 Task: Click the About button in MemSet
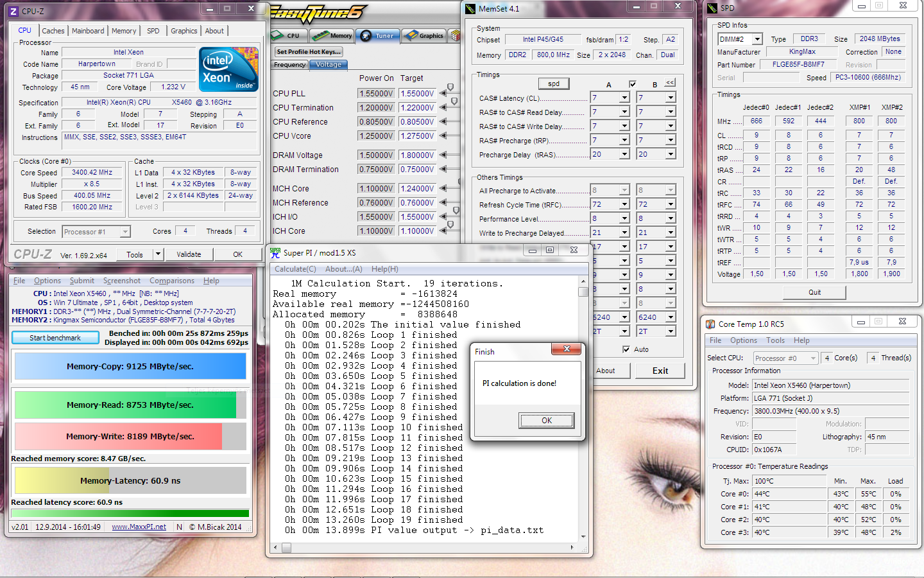(606, 371)
